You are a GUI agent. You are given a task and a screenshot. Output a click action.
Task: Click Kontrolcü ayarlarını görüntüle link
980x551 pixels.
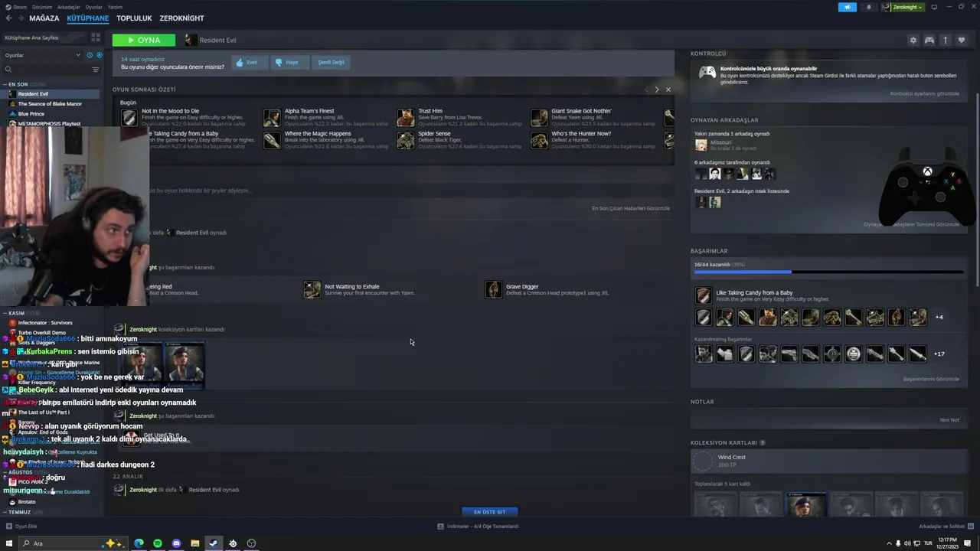point(925,93)
